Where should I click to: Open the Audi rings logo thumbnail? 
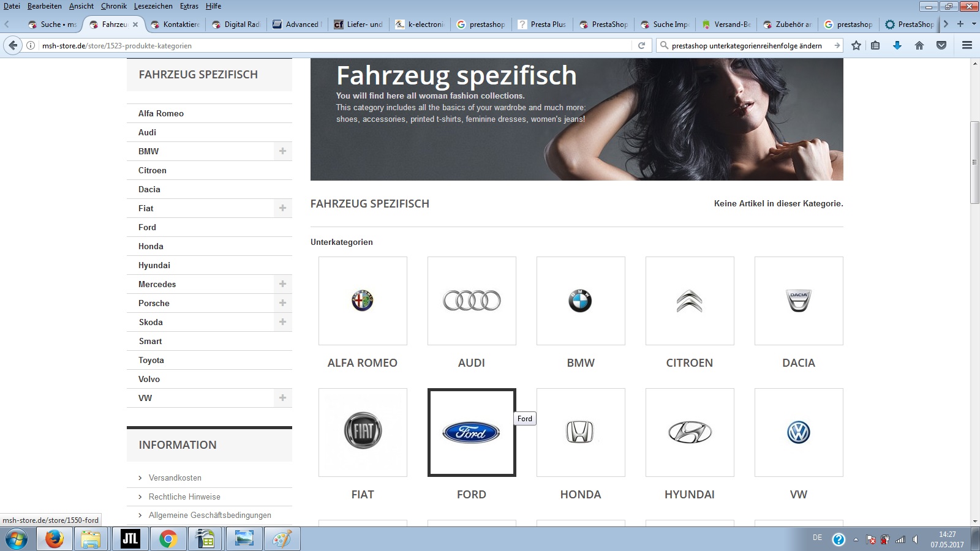click(x=472, y=301)
